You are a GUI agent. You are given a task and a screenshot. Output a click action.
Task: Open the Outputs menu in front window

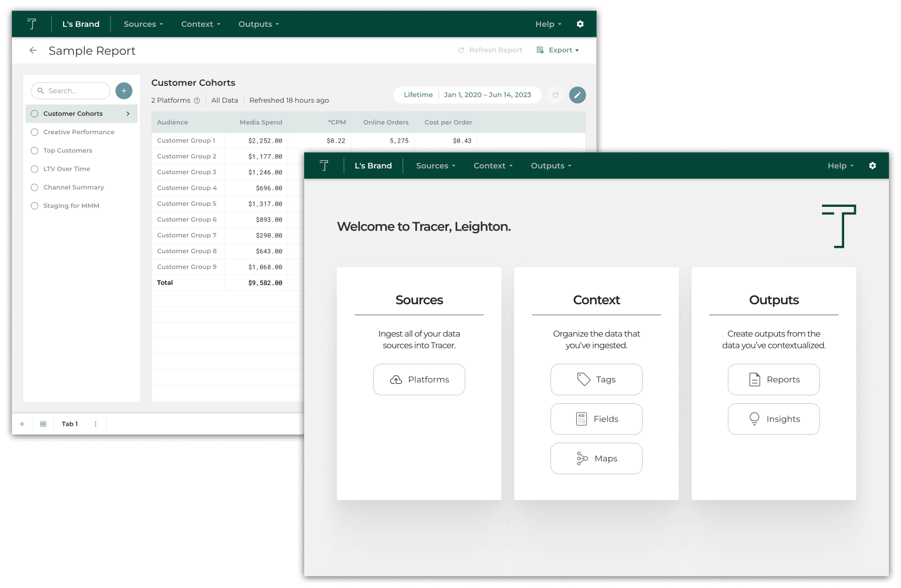[x=551, y=166]
